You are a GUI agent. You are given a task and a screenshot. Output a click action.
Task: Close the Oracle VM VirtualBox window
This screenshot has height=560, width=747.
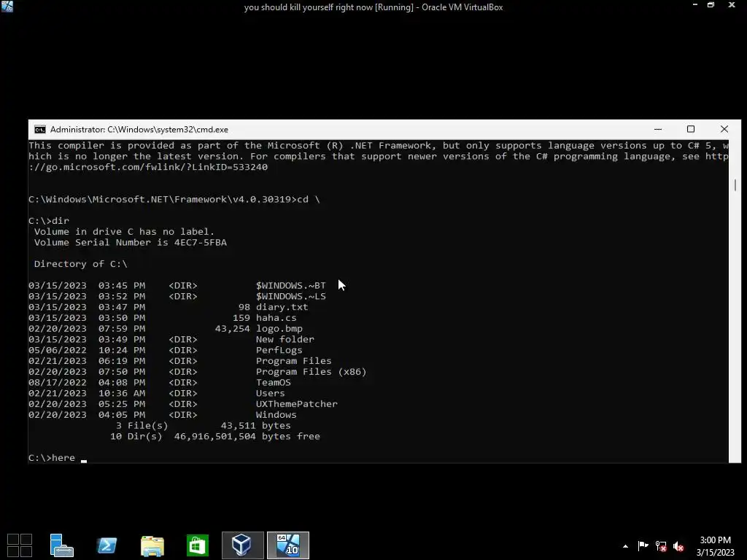[732, 5]
